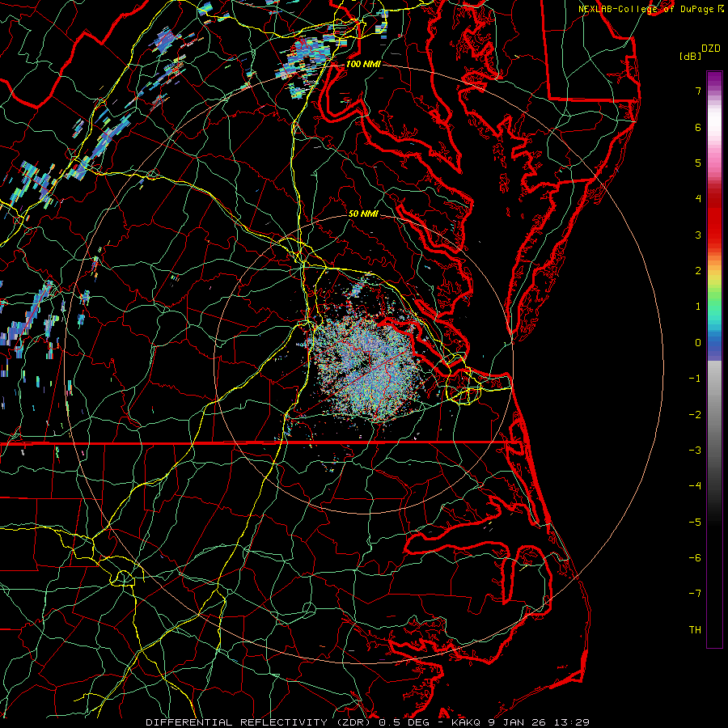Viewport: 728px width, 728px height.
Task: Click the 0 value on the color scale
Action: (x=698, y=343)
